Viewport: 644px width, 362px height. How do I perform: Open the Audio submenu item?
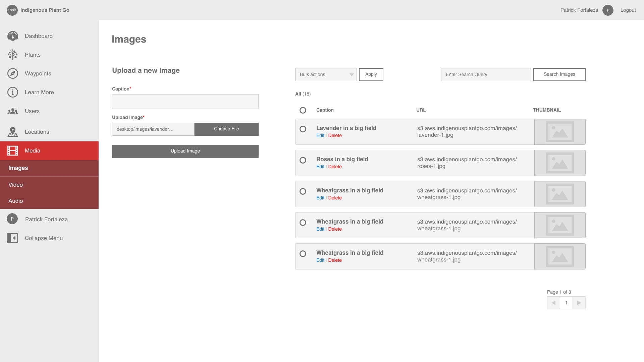[16, 201]
